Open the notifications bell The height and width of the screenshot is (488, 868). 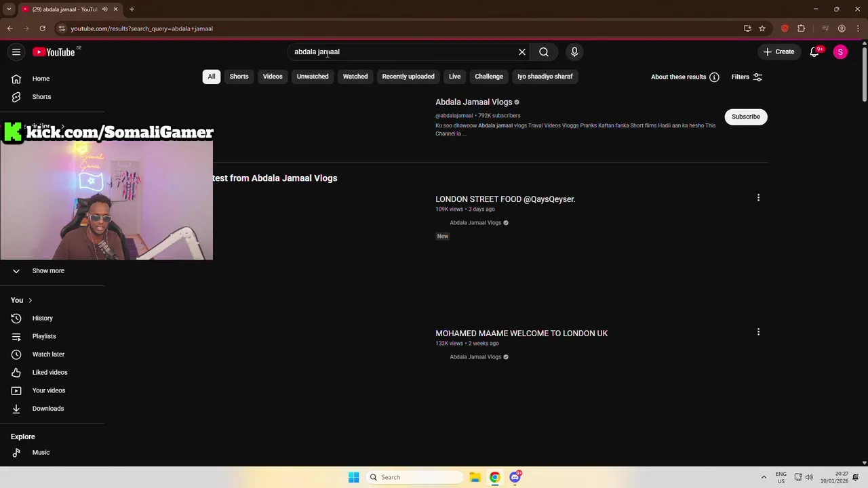(815, 52)
